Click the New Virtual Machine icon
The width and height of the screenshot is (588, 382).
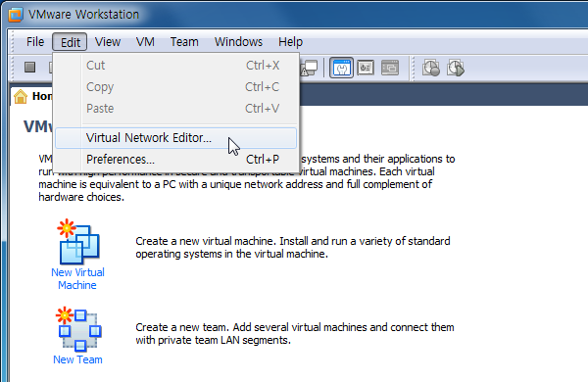coord(78,241)
